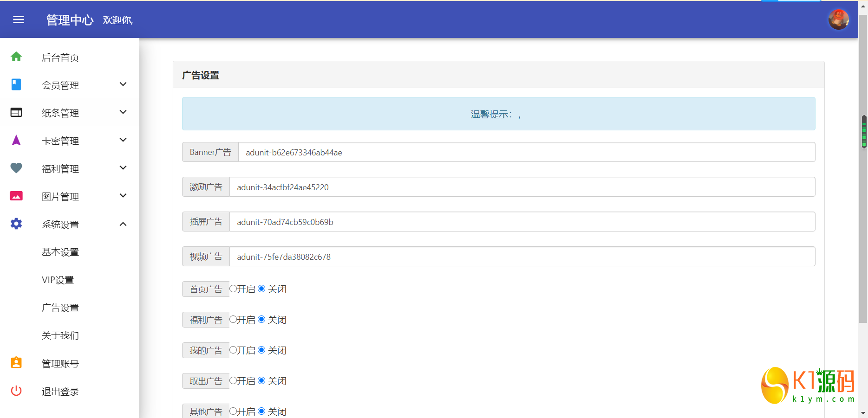The image size is (868, 418).
Task: Click the heart icon for welfare management
Action: click(x=16, y=168)
